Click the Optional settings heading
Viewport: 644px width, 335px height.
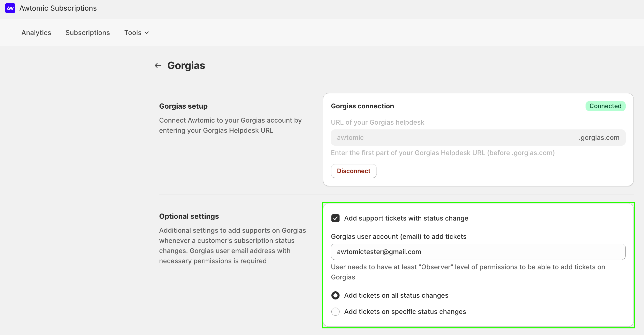[x=189, y=216]
